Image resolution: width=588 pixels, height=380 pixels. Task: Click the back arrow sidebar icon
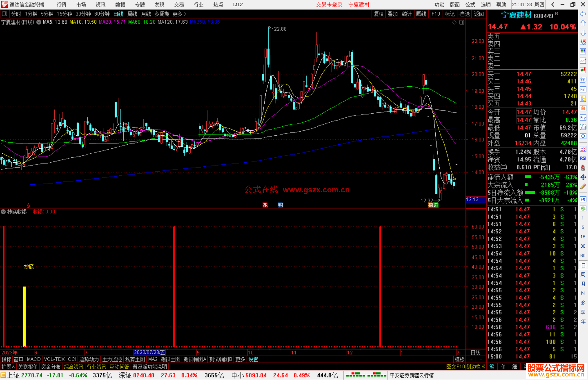(x=583, y=14)
